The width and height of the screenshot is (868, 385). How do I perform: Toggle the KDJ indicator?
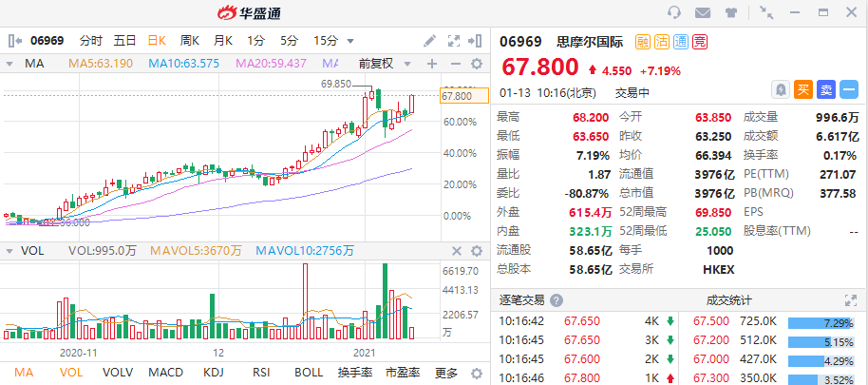coord(214,373)
